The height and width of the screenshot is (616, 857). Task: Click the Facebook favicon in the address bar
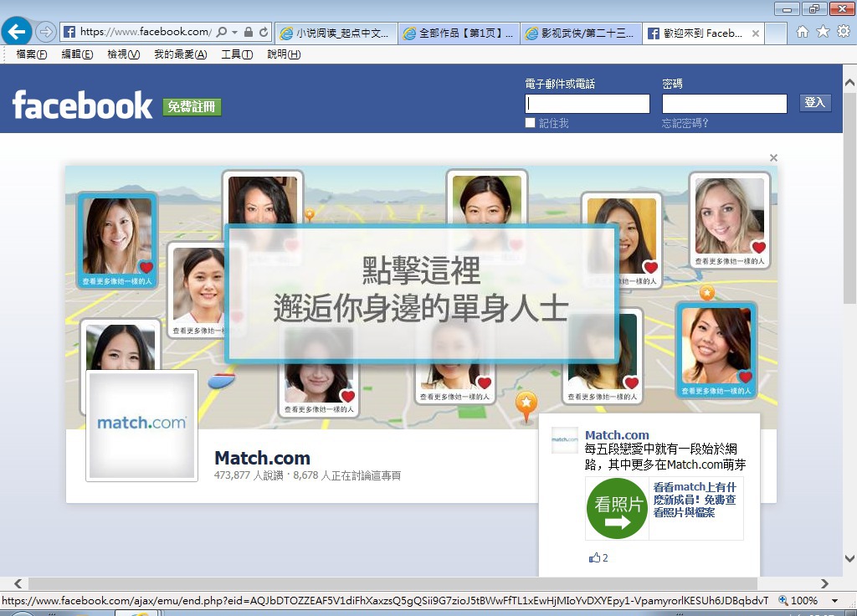tap(69, 33)
